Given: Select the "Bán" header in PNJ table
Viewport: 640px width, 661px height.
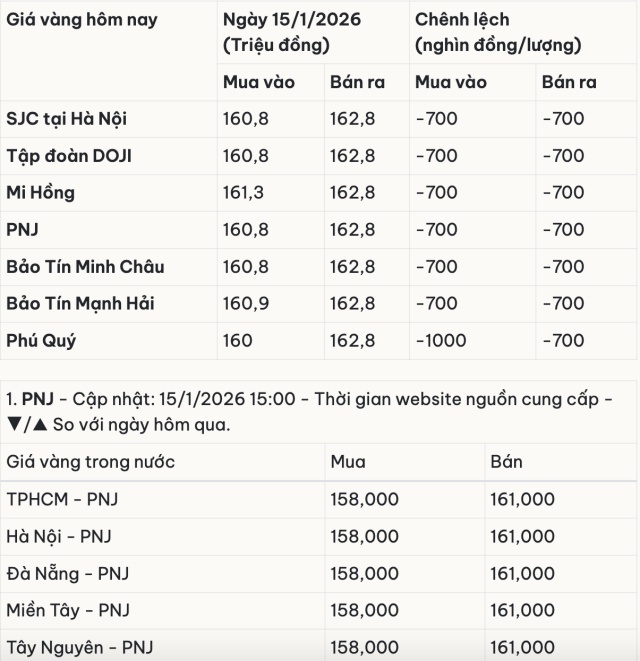Looking at the screenshot, I should pyautogui.click(x=506, y=462).
